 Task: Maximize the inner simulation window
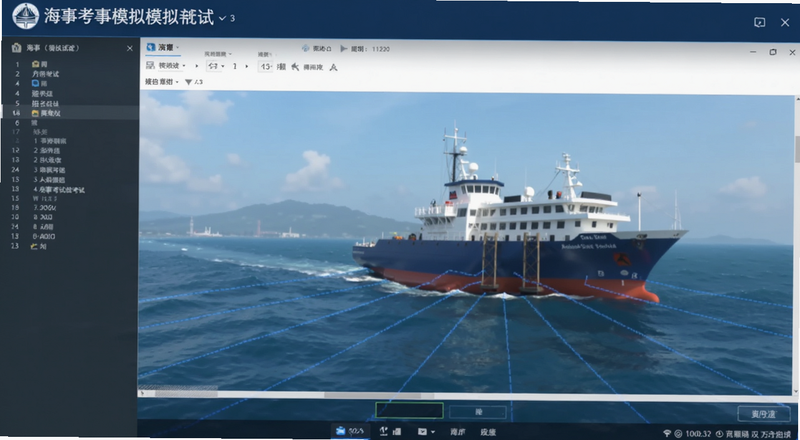coord(773,52)
